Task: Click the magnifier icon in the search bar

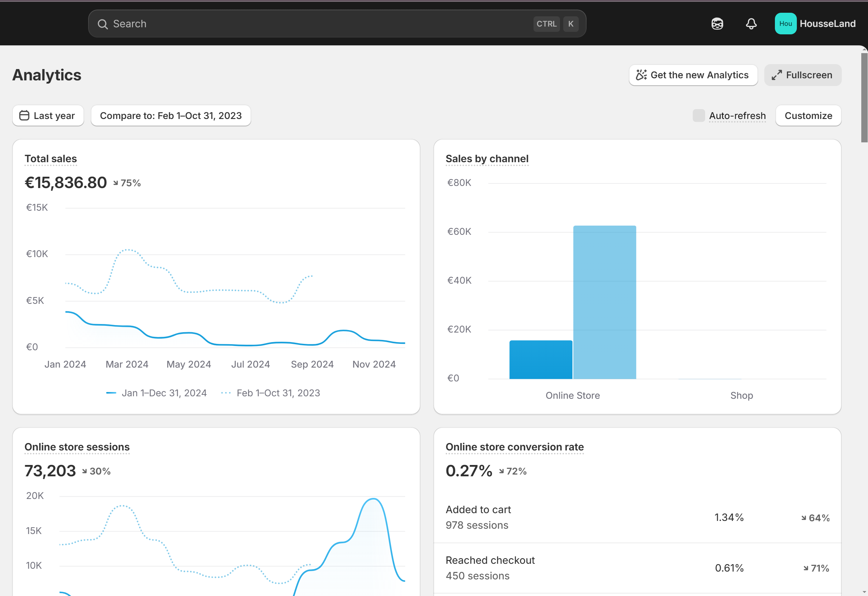Action: (x=102, y=24)
